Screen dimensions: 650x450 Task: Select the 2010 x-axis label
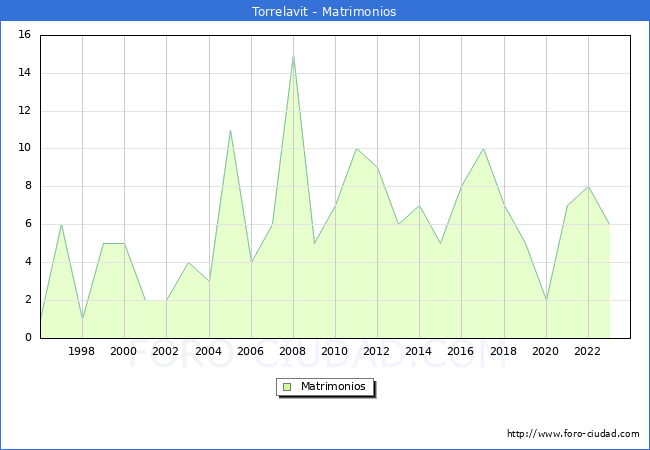point(335,351)
